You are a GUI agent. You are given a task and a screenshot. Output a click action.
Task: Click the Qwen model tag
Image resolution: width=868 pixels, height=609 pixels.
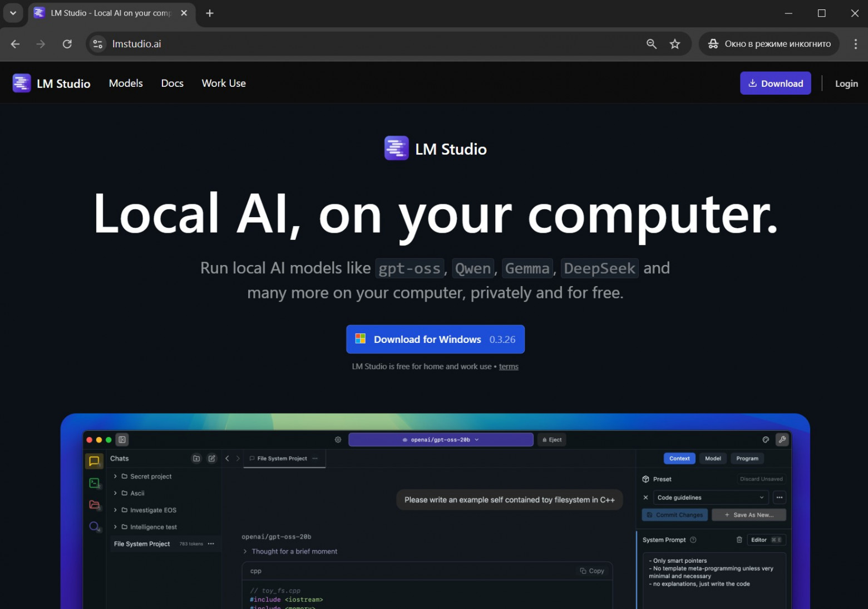473,268
